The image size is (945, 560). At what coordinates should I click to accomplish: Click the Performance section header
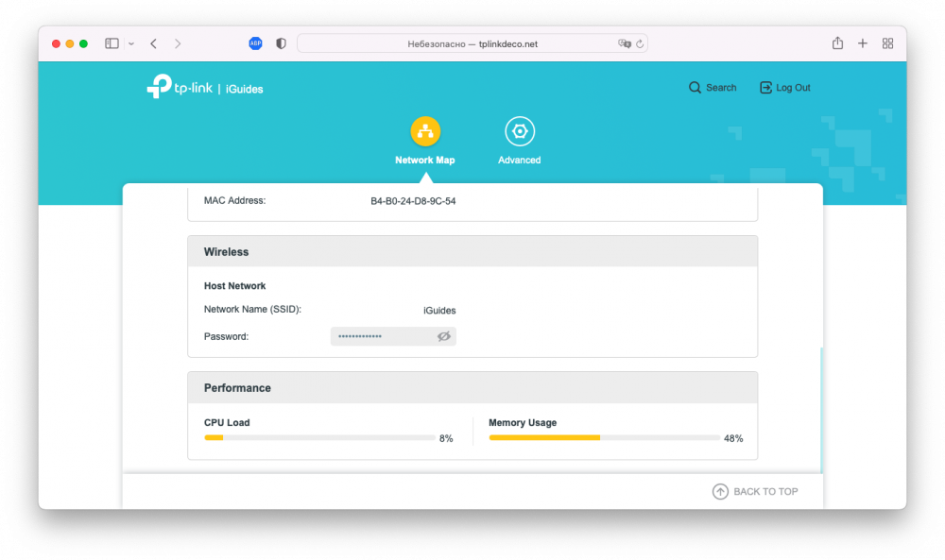(x=472, y=388)
